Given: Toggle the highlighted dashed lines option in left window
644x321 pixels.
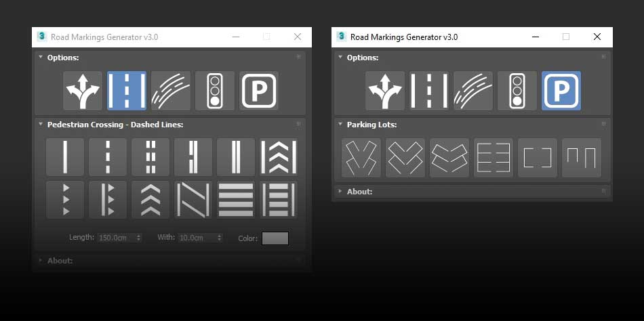Looking at the screenshot, I should coord(127,91).
